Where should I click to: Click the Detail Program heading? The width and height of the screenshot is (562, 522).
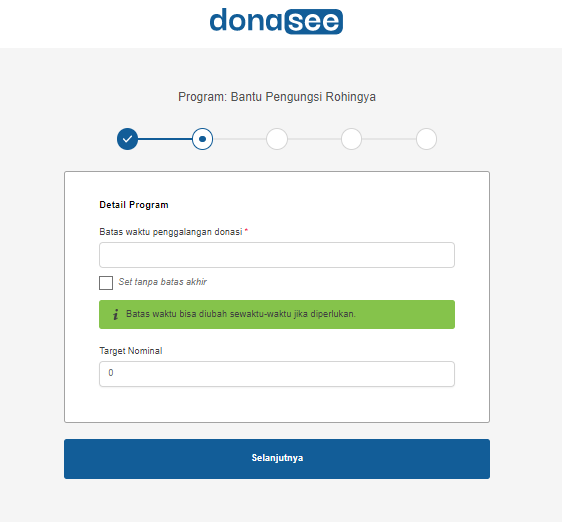(134, 205)
